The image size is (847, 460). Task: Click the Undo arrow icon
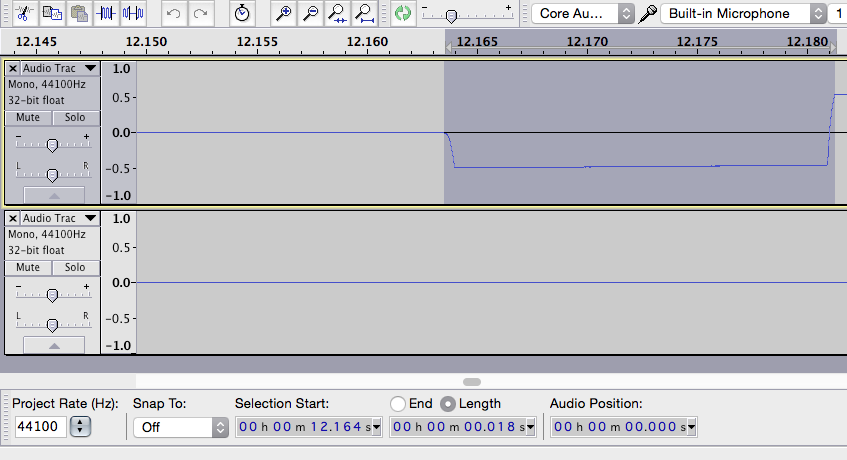pos(174,14)
